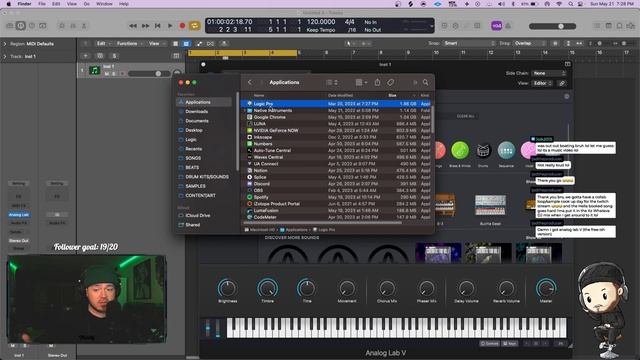Click the Rewind transport button
The image size is (640, 360).
pos(133,26)
